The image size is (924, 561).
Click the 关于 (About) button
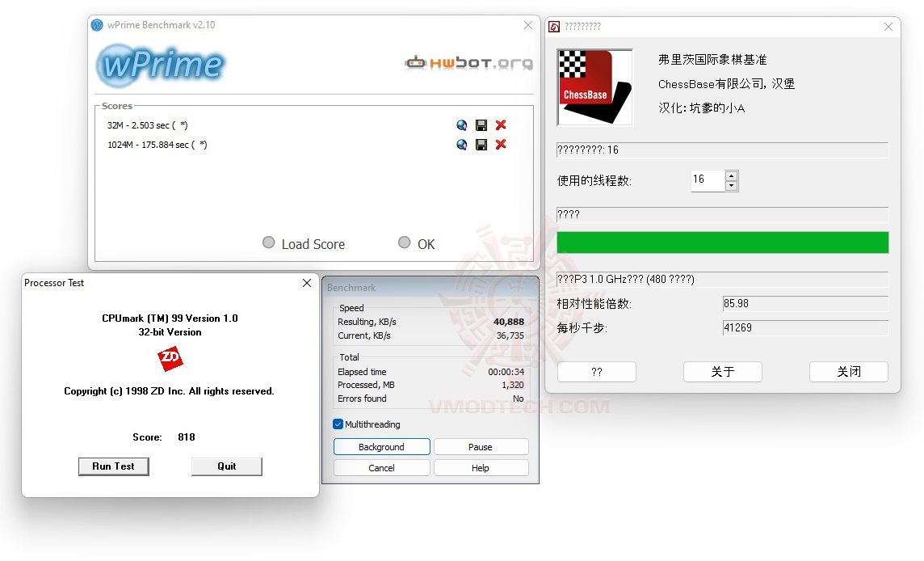pyautogui.click(x=722, y=372)
